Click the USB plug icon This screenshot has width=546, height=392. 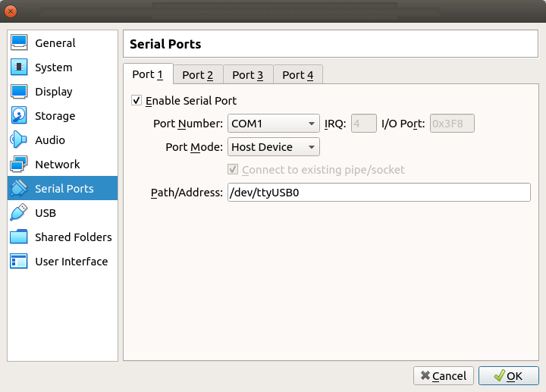[19, 212]
